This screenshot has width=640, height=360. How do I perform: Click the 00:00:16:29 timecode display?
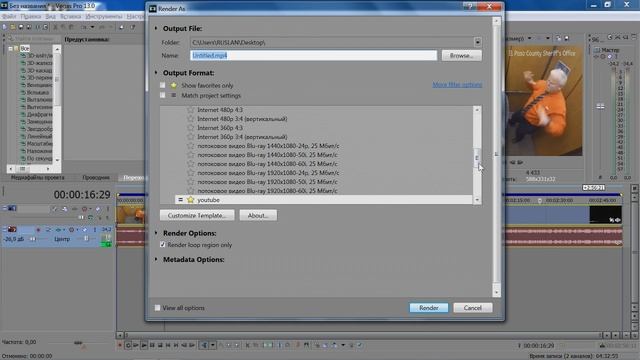point(82,195)
